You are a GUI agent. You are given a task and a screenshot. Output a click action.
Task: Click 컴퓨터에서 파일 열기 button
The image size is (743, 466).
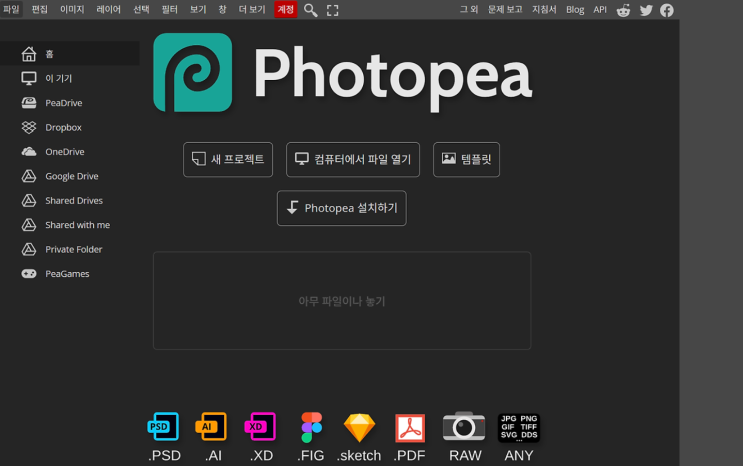click(x=353, y=159)
